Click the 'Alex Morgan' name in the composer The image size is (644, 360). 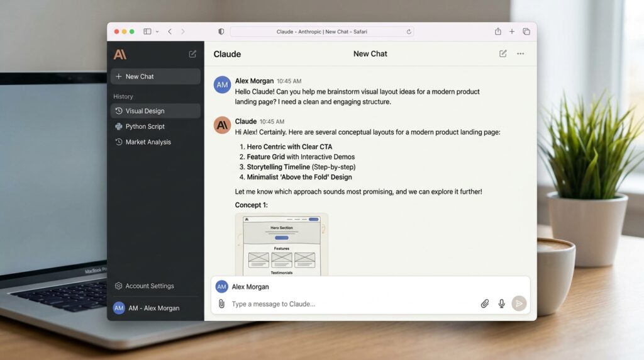(250, 287)
